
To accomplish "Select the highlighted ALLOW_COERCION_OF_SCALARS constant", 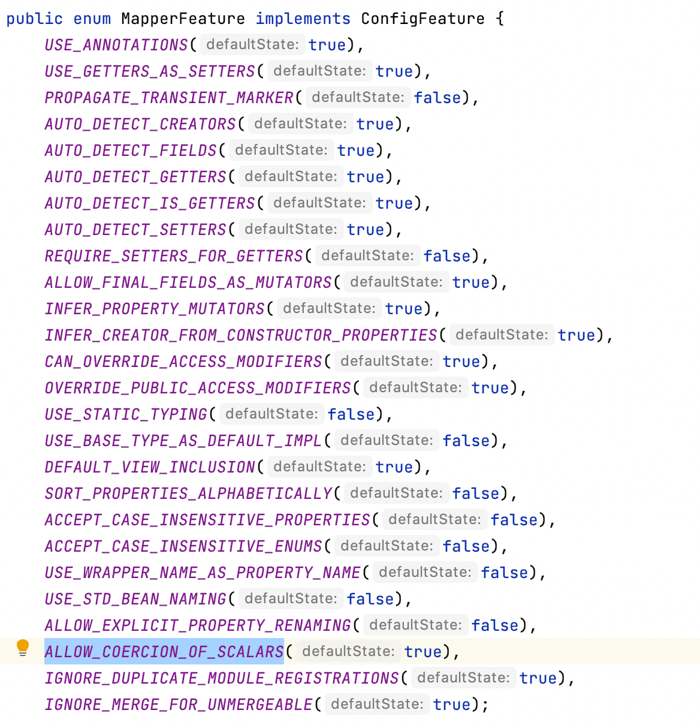I will 164,651.
